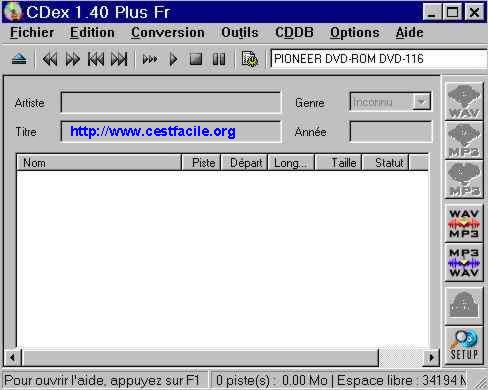Open the Options menu
The height and width of the screenshot is (390, 488).
[x=355, y=33]
